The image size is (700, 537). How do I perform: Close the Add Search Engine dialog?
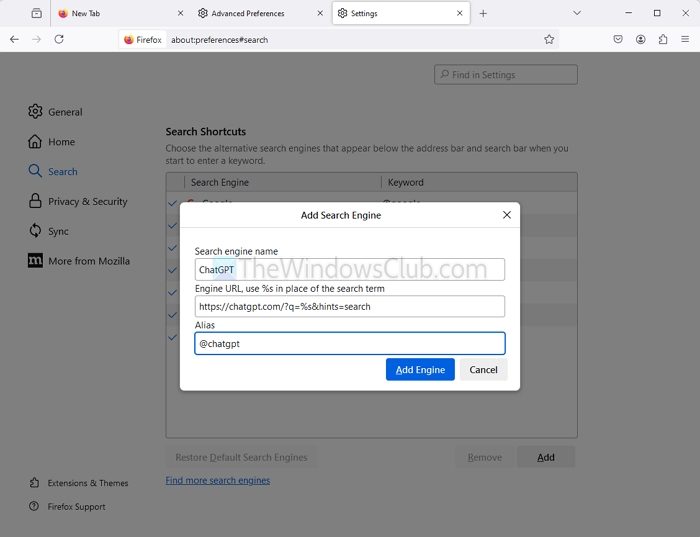507,215
